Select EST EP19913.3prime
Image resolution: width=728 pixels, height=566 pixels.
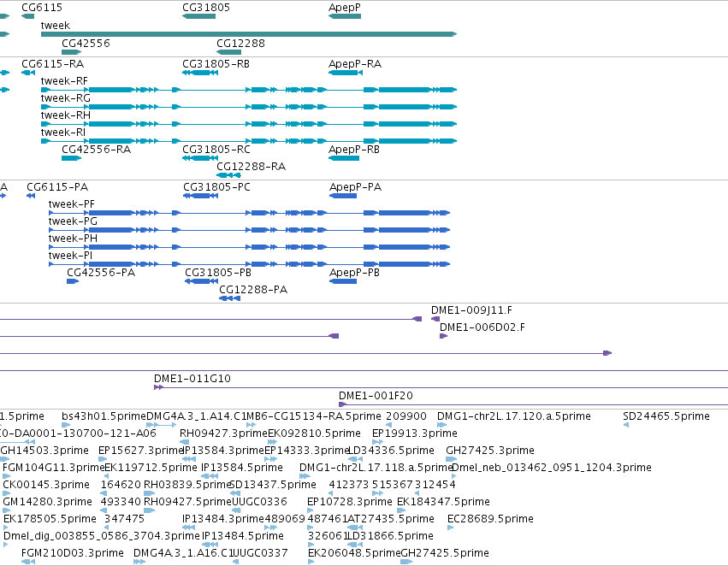377,442
